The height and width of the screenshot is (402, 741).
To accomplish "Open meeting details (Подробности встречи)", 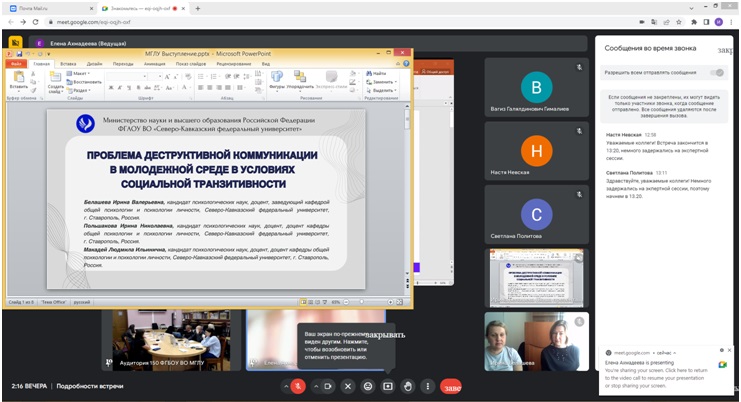I will click(90, 386).
